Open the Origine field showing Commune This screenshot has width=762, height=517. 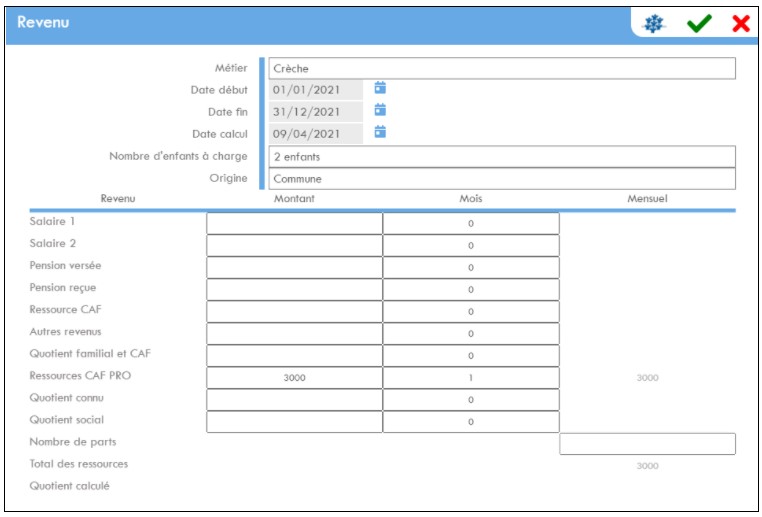click(x=502, y=179)
